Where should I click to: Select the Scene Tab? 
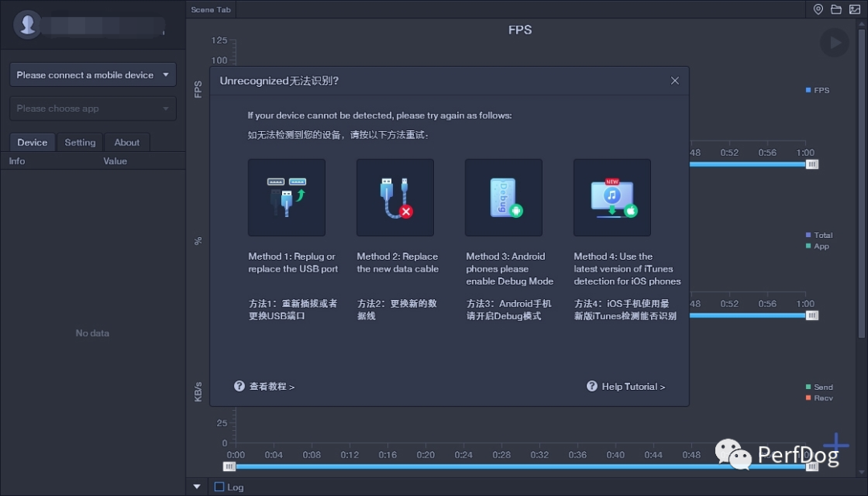(x=211, y=10)
